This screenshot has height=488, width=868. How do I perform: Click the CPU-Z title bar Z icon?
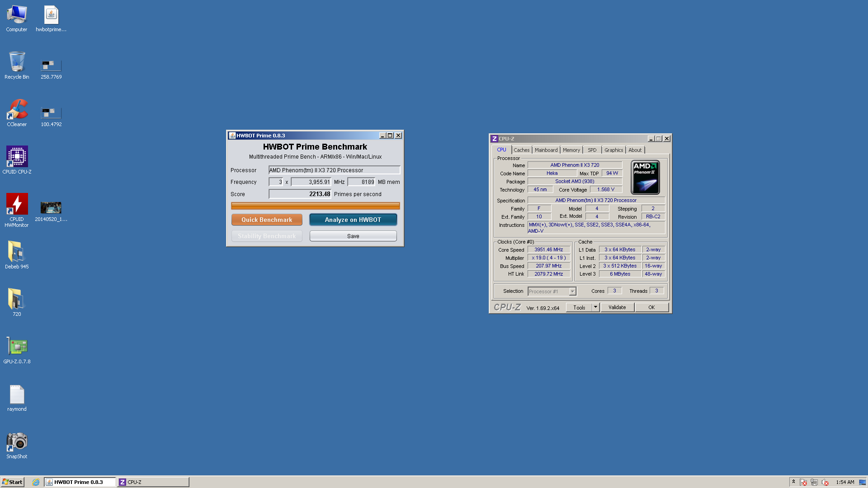pos(494,139)
